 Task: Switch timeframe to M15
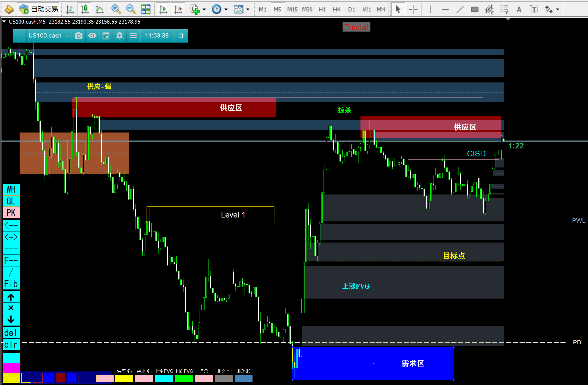pos(292,9)
